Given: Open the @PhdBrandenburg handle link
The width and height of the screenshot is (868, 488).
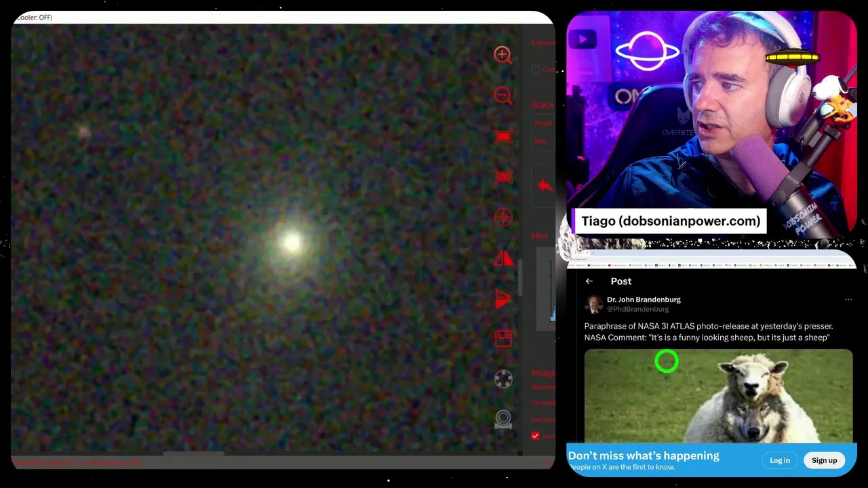Looking at the screenshot, I should point(637,309).
